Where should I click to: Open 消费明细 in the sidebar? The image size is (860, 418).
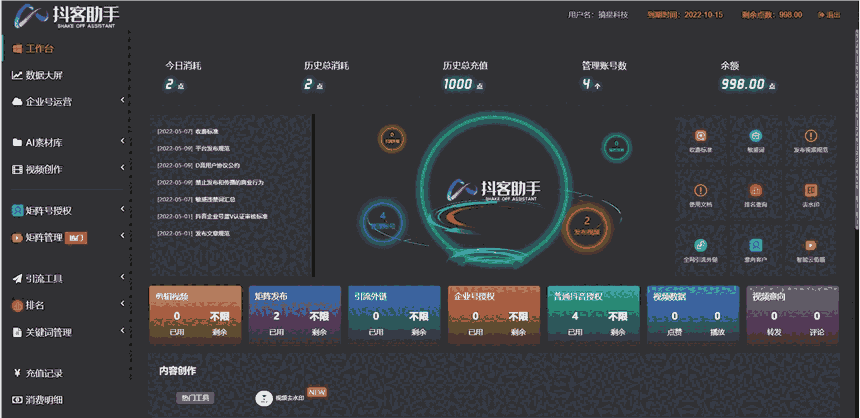coord(44,399)
